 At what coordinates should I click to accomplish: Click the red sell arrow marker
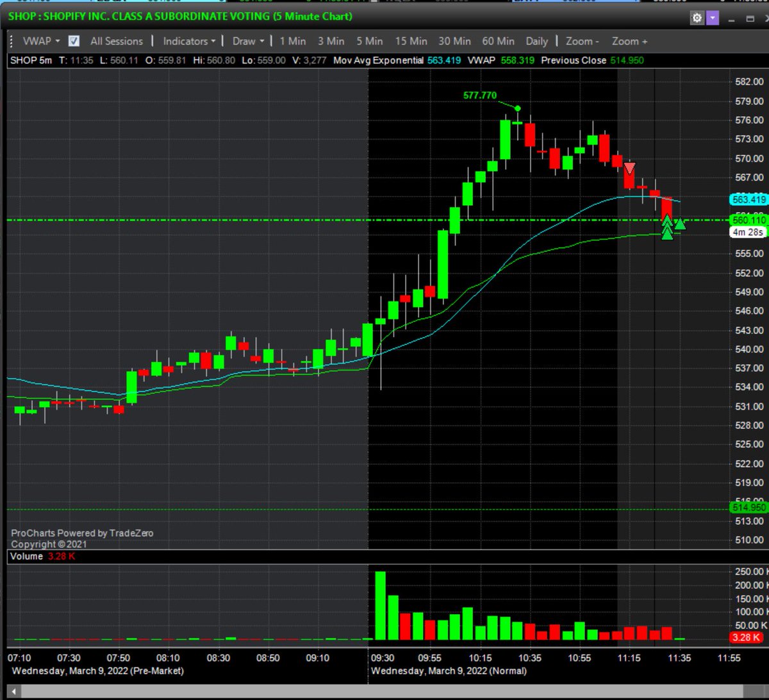click(630, 169)
